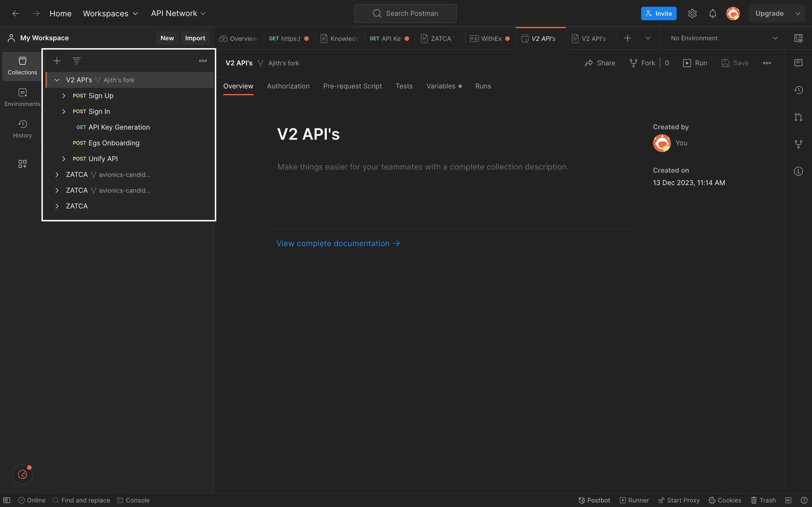Open the Environments sidebar panel
This screenshot has width=812, height=507.
(x=22, y=97)
